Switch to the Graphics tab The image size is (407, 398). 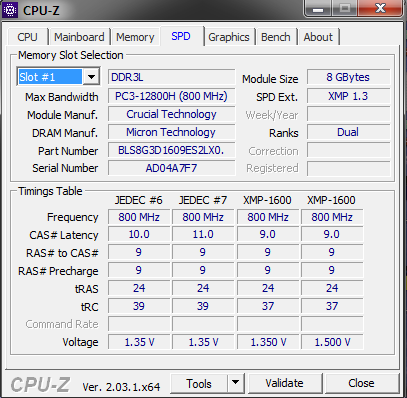click(229, 37)
